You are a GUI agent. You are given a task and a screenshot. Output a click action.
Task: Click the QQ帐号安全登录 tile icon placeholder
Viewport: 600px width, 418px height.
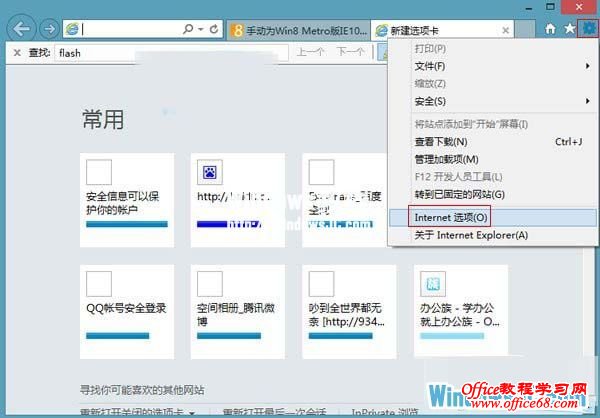[99, 284]
